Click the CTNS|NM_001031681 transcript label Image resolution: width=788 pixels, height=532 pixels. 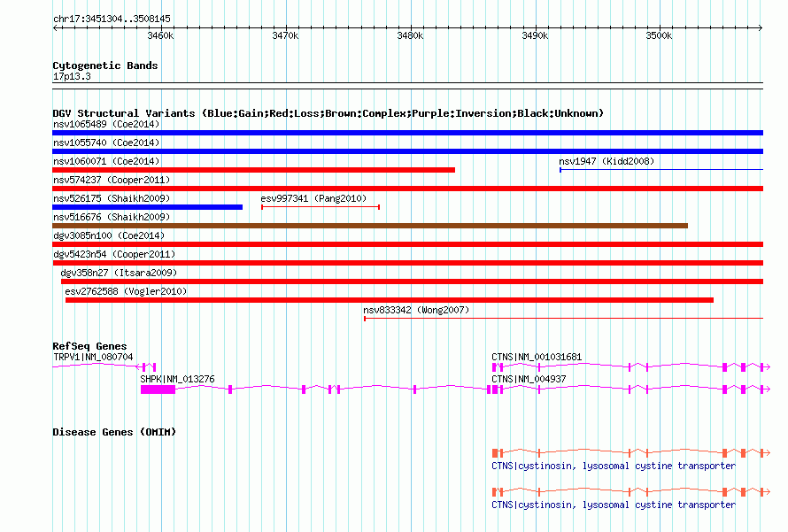537,358
